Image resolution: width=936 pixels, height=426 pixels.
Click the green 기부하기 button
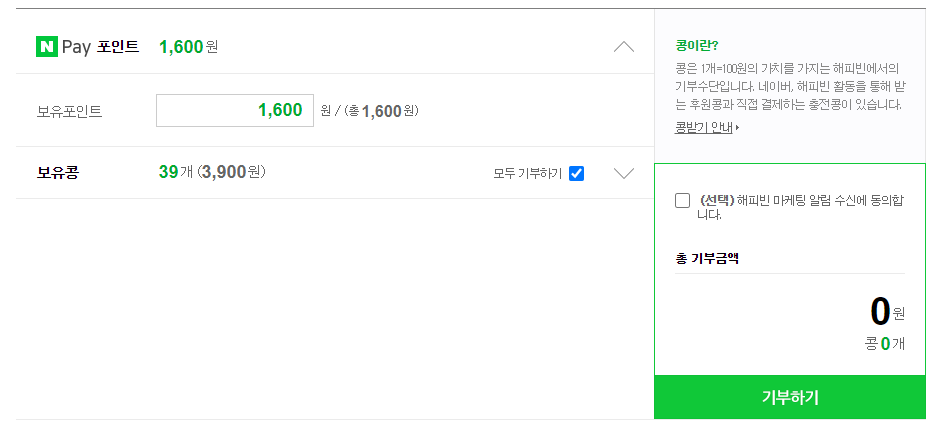790,397
